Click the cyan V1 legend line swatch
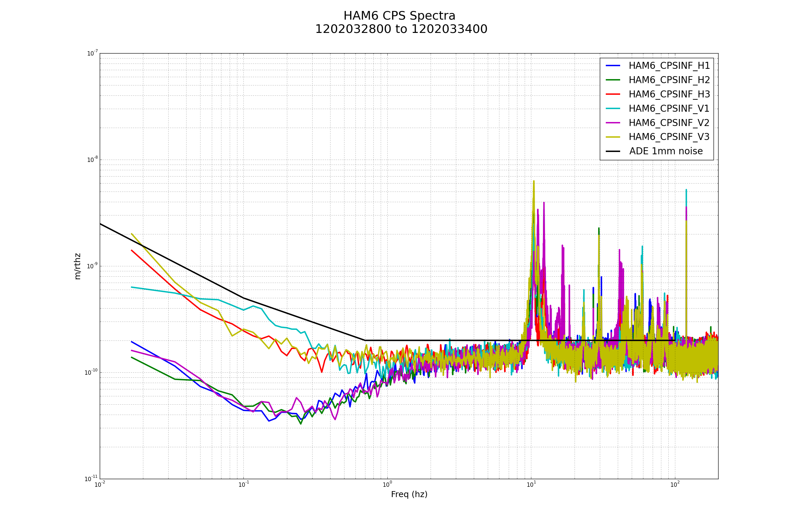The height and width of the screenshot is (532, 798). [613, 108]
